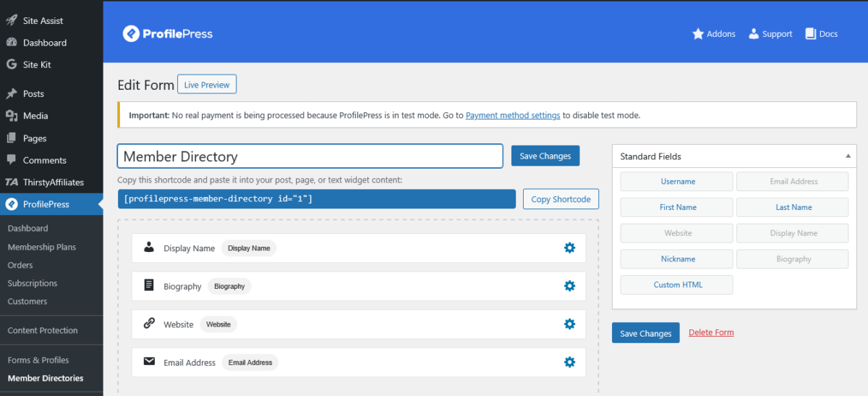Image resolution: width=868 pixels, height=396 pixels.
Task: Click the envelope icon on Email Address row
Action: tap(149, 361)
